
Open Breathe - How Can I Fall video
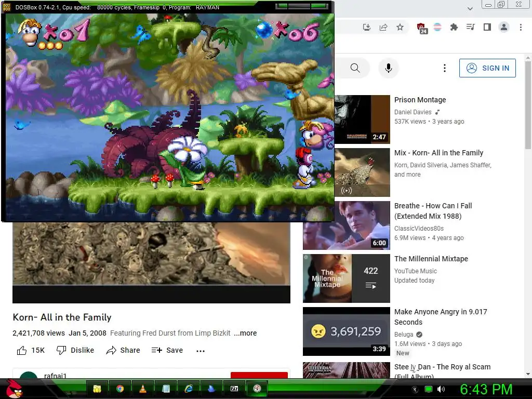433,211
